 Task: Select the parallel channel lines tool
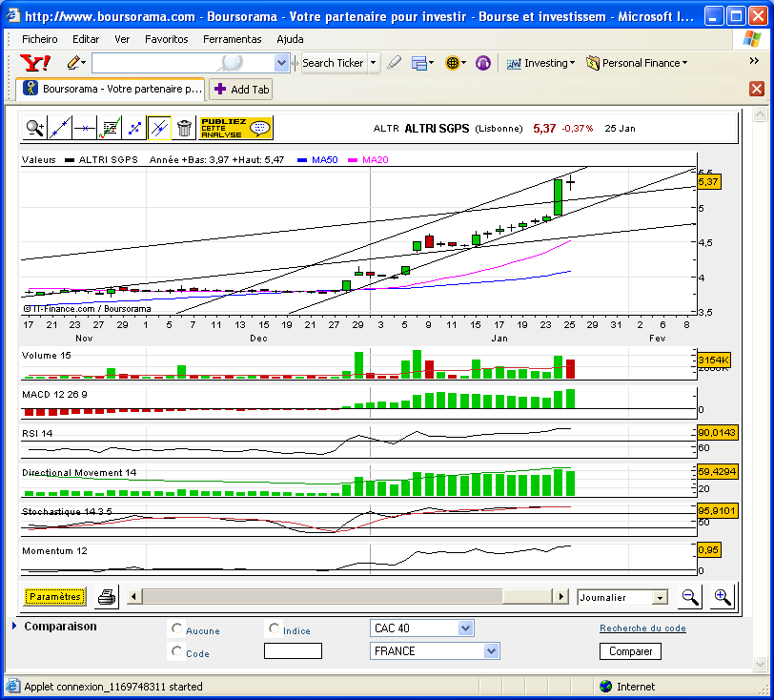[x=159, y=129]
